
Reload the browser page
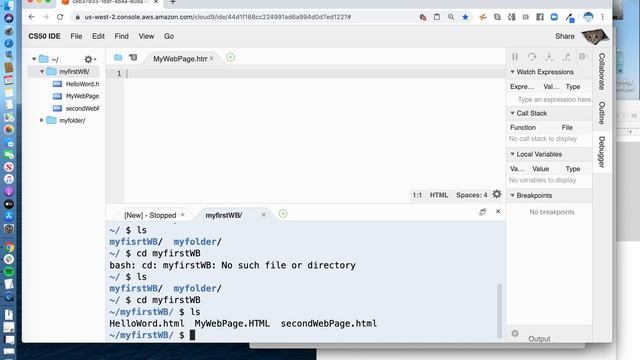[60, 17]
